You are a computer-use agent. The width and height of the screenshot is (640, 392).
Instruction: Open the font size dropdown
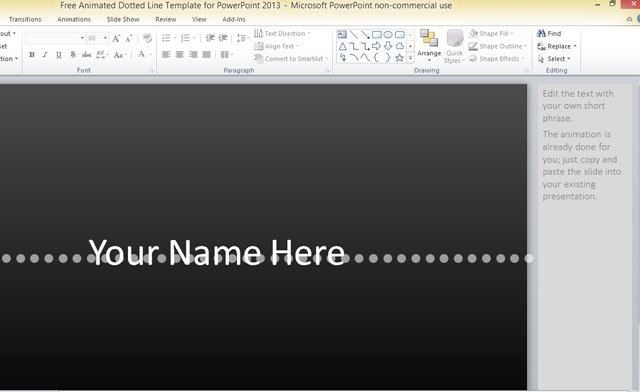point(105,38)
